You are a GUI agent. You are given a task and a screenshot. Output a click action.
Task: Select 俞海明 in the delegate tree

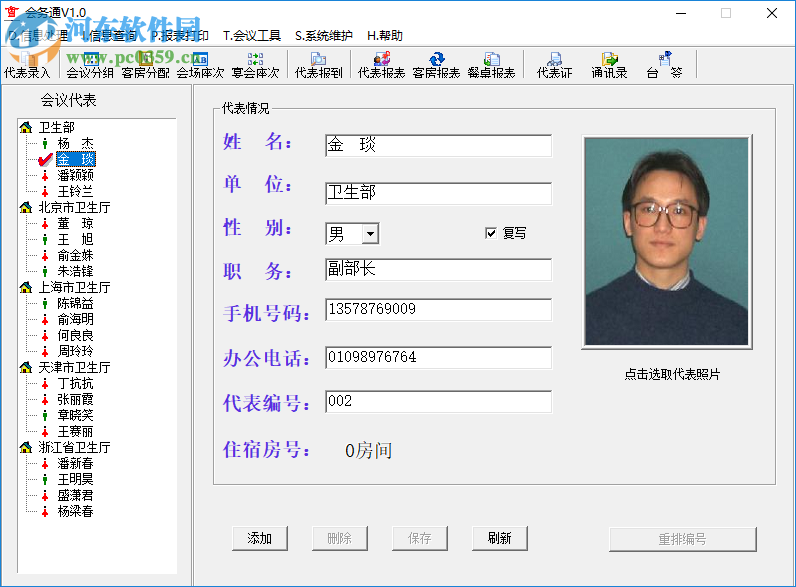75,319
